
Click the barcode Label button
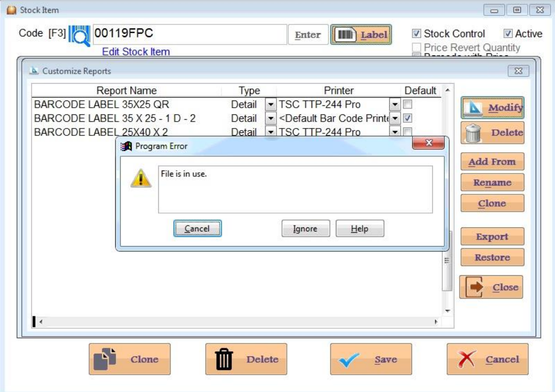click(x=361, y=35)
